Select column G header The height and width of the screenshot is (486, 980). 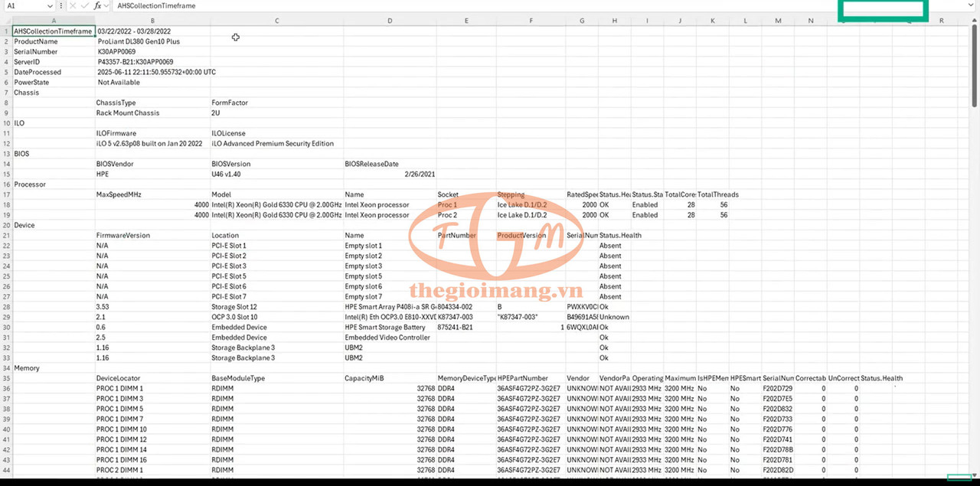[582, 21]
